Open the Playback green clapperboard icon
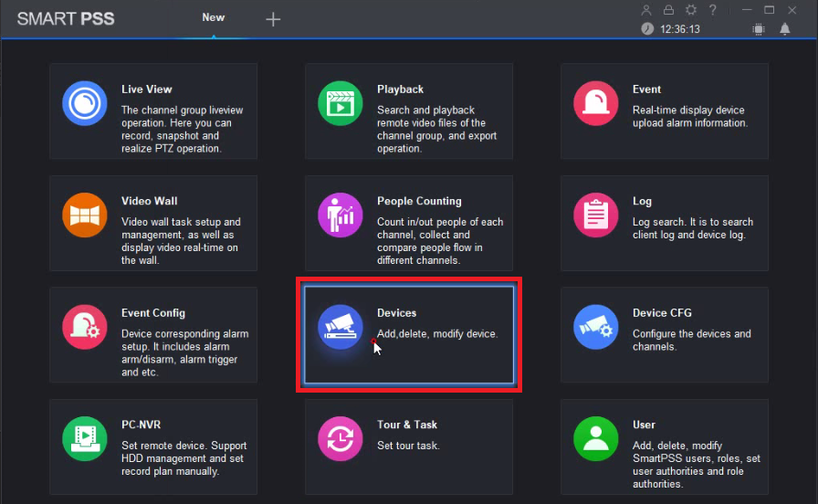 [341, 103]
